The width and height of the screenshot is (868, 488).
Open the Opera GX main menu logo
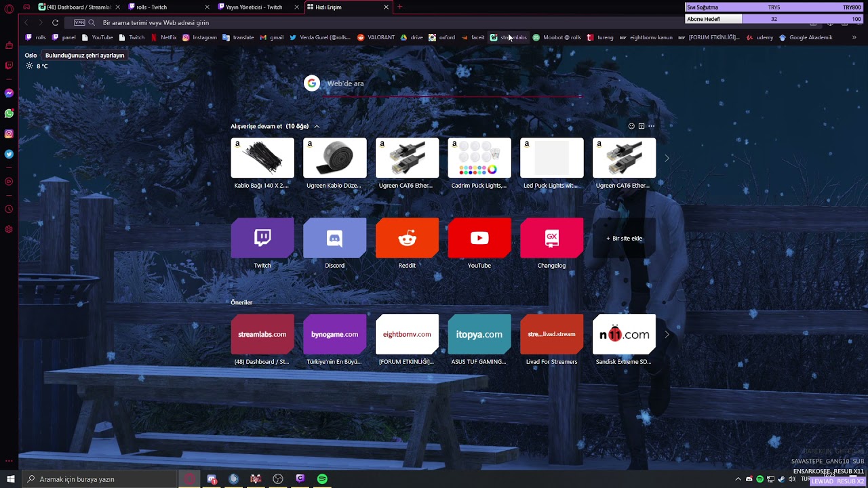pyautogui.click(x=9, y=8)
